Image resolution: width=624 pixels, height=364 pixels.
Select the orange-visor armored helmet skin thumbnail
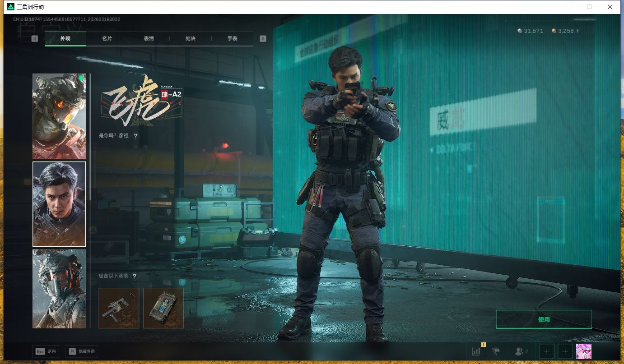point(59,116)
